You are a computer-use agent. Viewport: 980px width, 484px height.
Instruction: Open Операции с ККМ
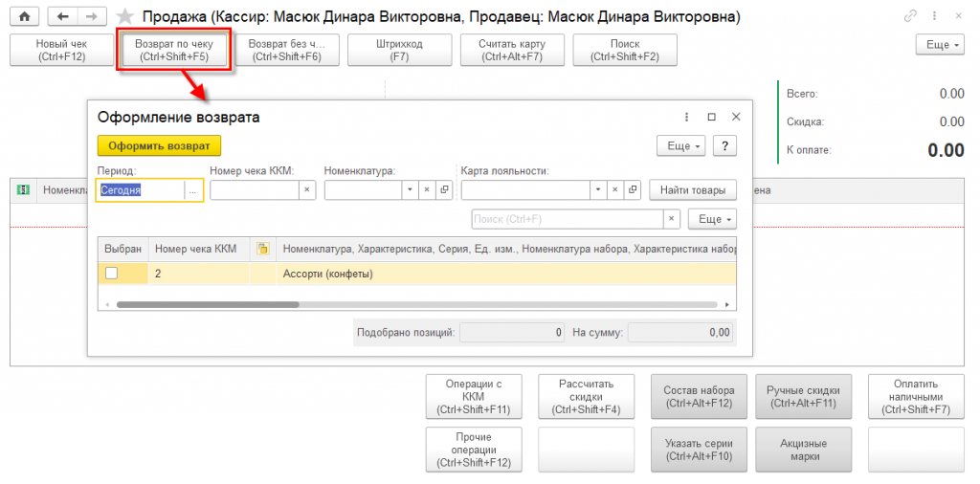(474, 397)
